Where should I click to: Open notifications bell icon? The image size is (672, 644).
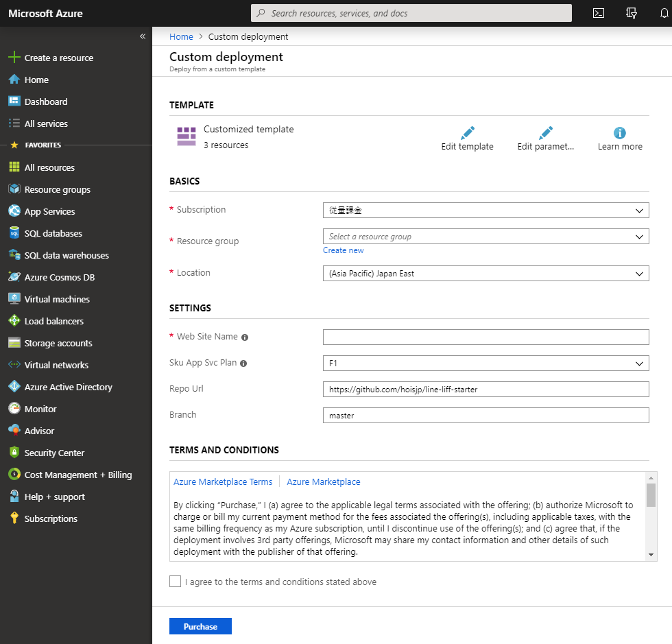pyautogui.click(x=664, y=13)
